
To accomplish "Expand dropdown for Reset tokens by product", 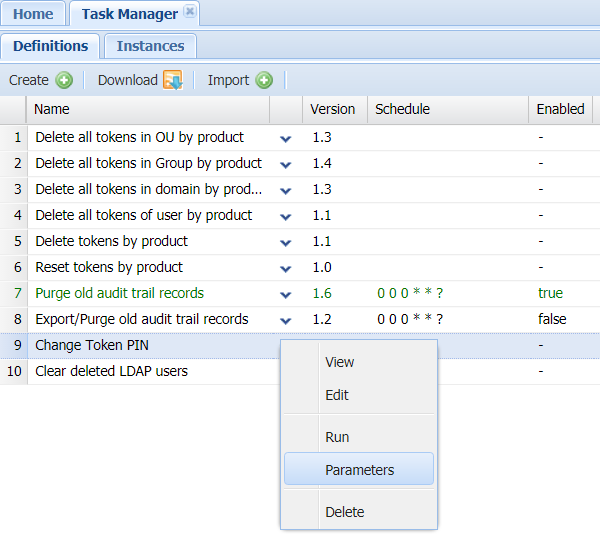I will click(x=286, y=268).
